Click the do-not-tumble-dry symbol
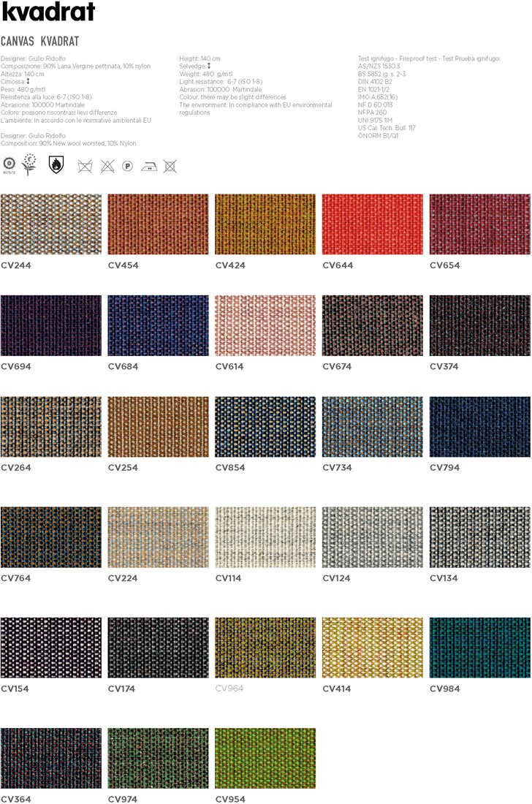Viewport: 532px width, 804px height. [170, 166]
